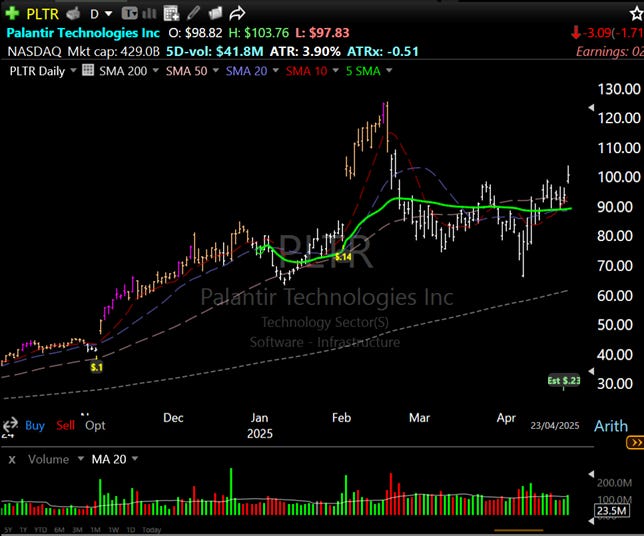Click the bottom volume-scale triangle marker
Image resolution: width=644 pixels, height=536 pixels.
point(591,521)
